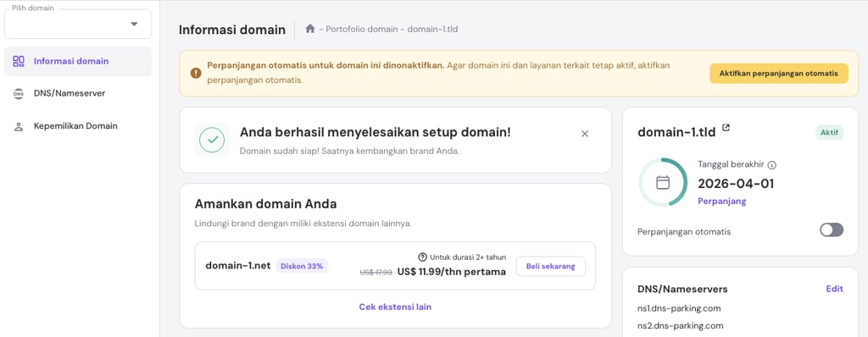Click Aktifkan perpanjangan otomatis button
868x337 pixels.
[x=779, y=73]
